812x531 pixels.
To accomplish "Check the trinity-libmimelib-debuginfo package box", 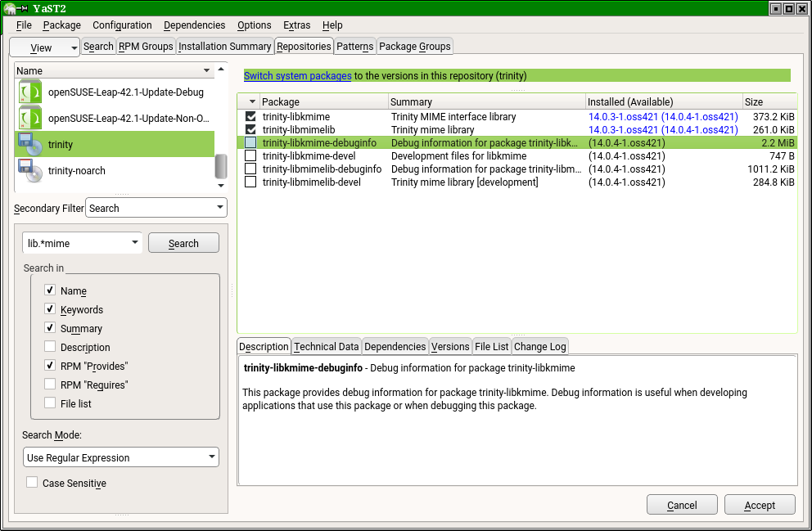I will click(250, 169).
